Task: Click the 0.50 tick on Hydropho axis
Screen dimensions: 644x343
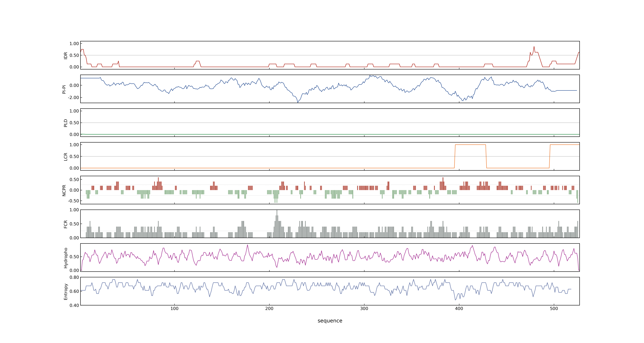Action: (x=74, y=257)
